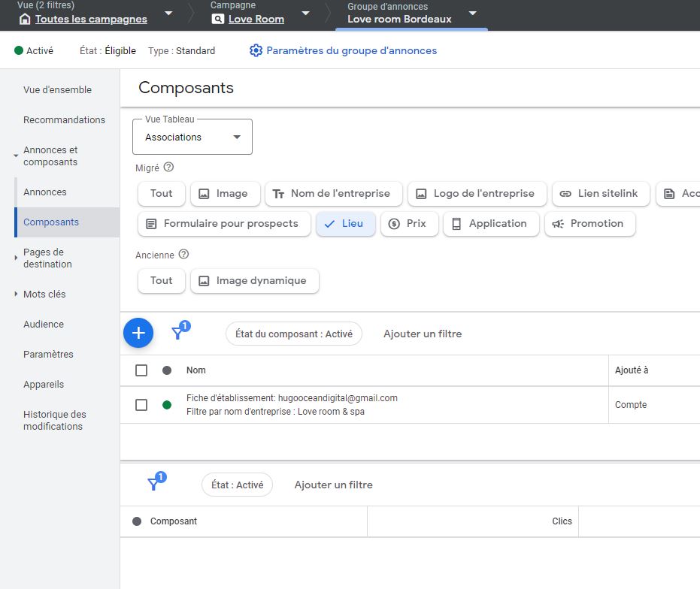Go to Recommandations in the sidebar
Image resolution: width=700 pixels, height=589 pixels.
[x=64, y=120]
